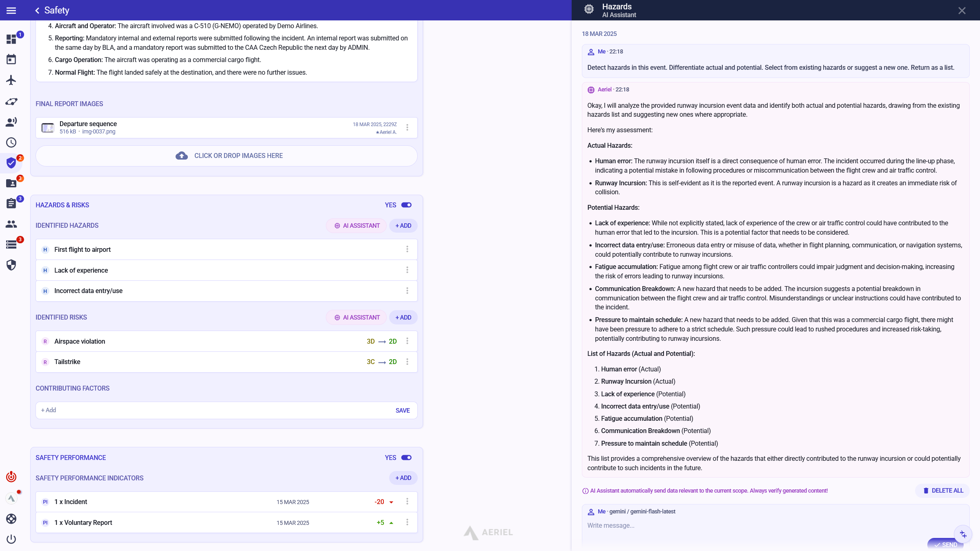Click the Departure sequence image thumbnail
This screenshot has height=551, width=980.
click(48, 128)
